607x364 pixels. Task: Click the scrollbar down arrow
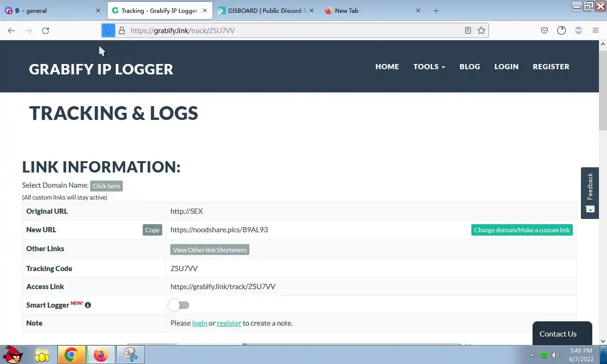[603, 340]
